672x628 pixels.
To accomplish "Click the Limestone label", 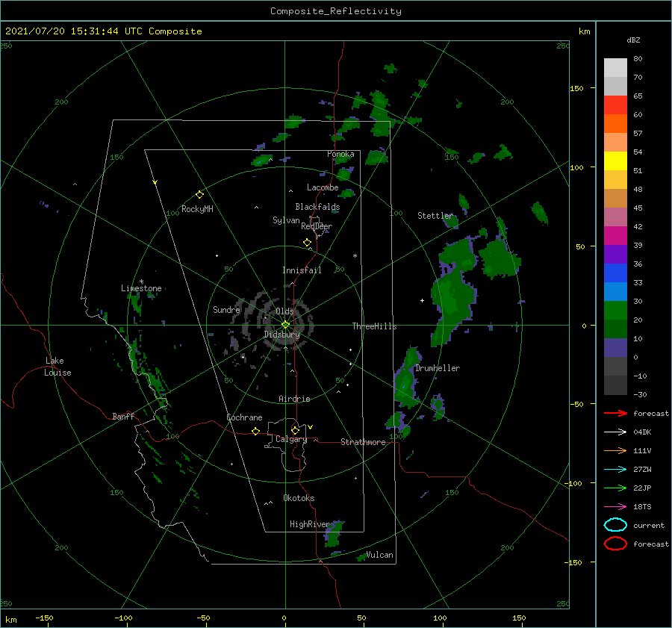I will [x=141, y=288].
